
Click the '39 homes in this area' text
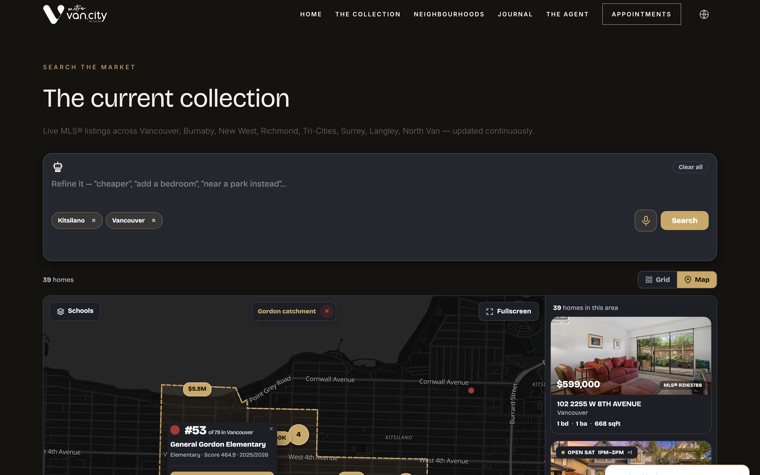[x=585, y=308]
